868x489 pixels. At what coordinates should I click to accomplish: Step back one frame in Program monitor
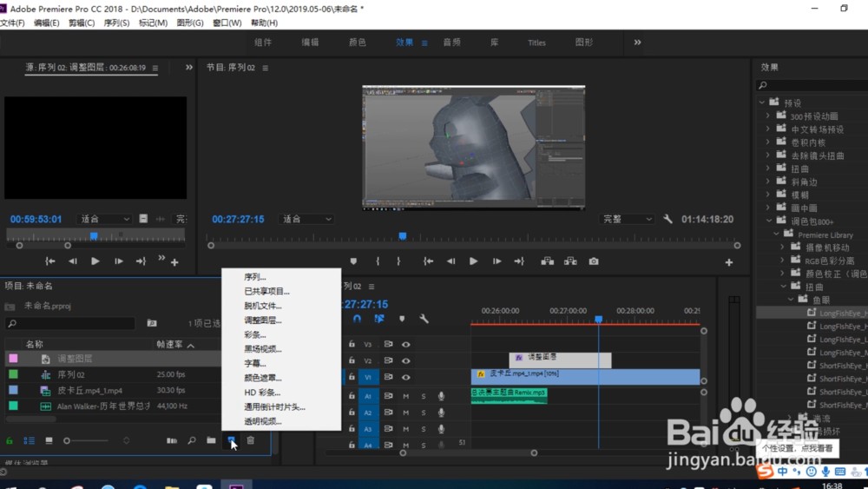[451, 261]
